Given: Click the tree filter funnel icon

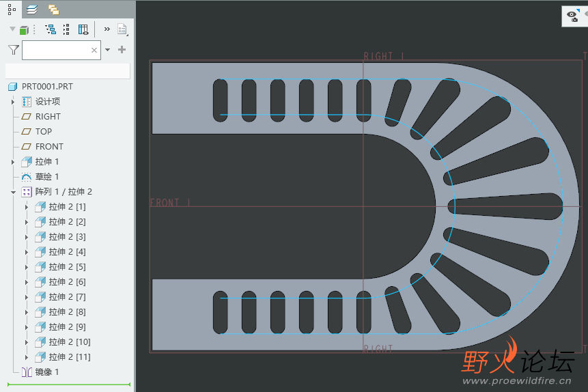Looking at the screenshot, I should [14, 50].
